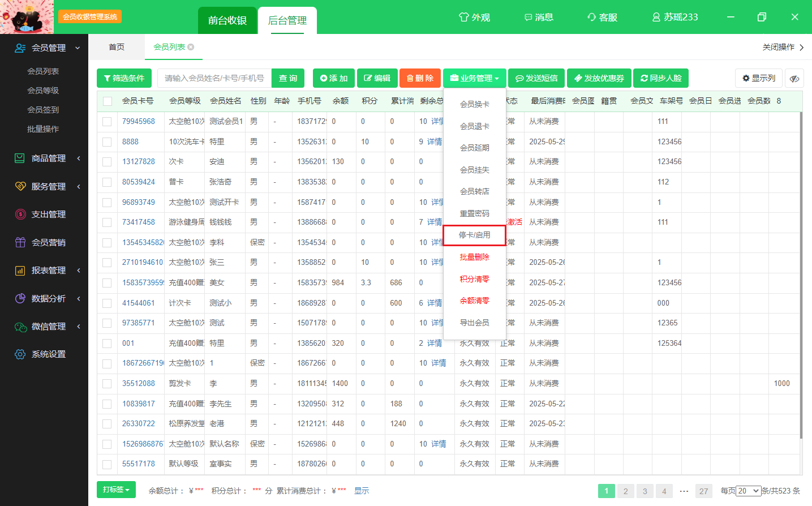This screenshot has width=812, height=506.
Task: Expand the 数据分析 sidebar arrow
Action: tap(78, 298)
